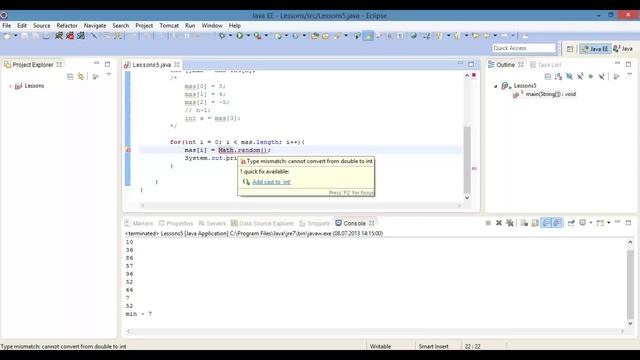Screen dimensions: 640x360
Task: Click the highlighted Toggle Mark Occurrences icon
Action: [368, 36]
